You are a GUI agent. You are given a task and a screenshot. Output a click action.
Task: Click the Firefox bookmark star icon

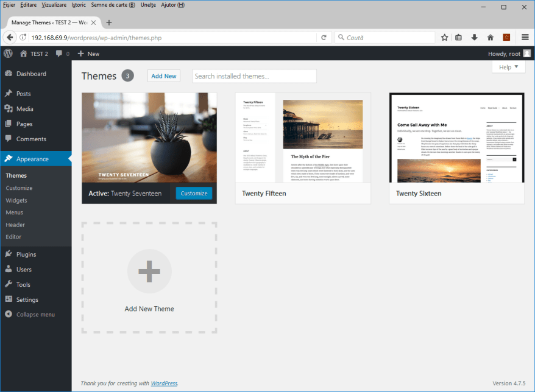[x=445, y=37]
